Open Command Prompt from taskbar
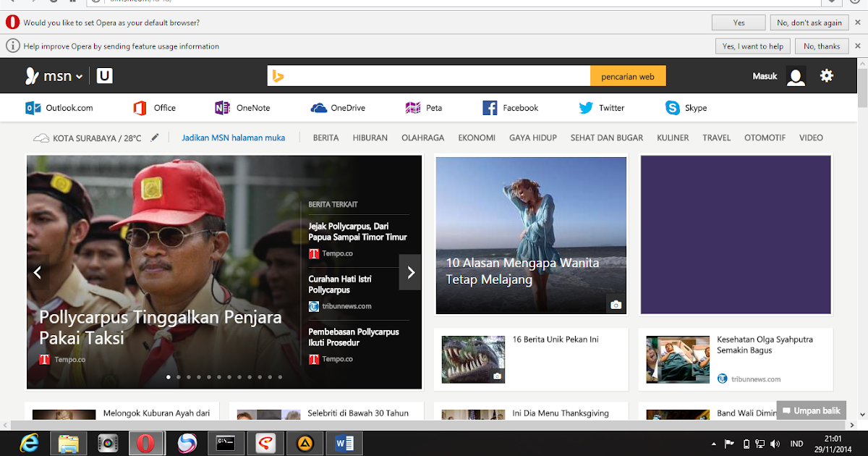Viewport: 868px width, 456px height. (x=225, y=443)
